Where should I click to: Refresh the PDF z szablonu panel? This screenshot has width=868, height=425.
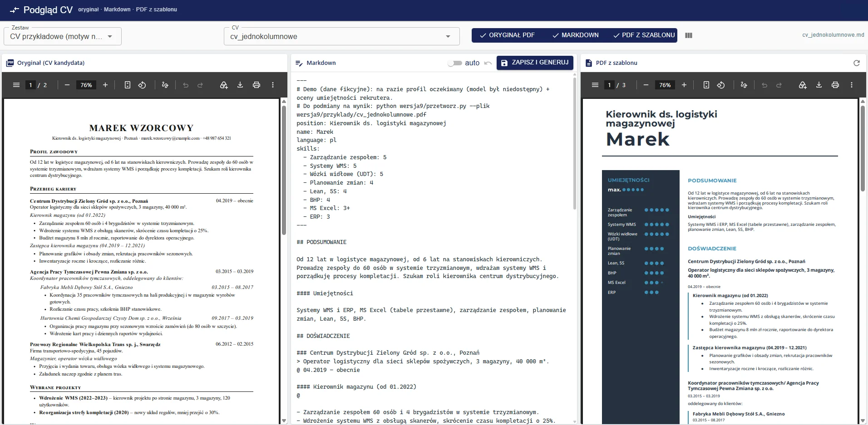click(x=857, y=63)
